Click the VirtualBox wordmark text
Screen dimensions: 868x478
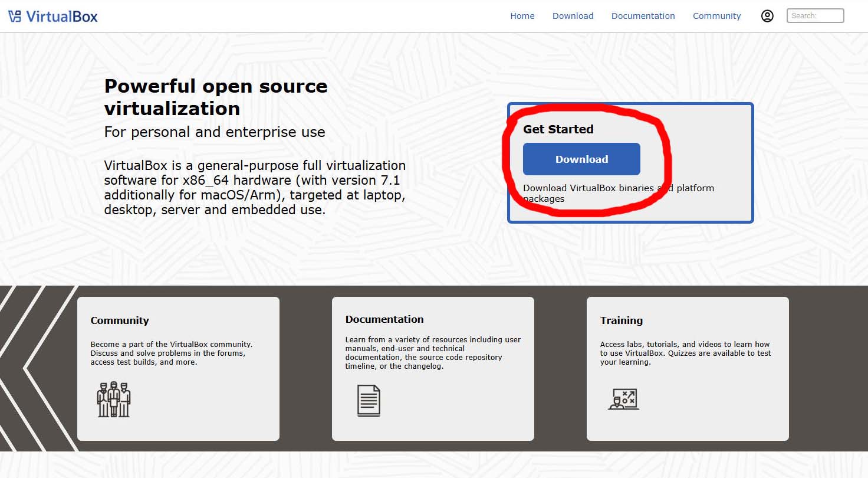[x=62, y=17]
